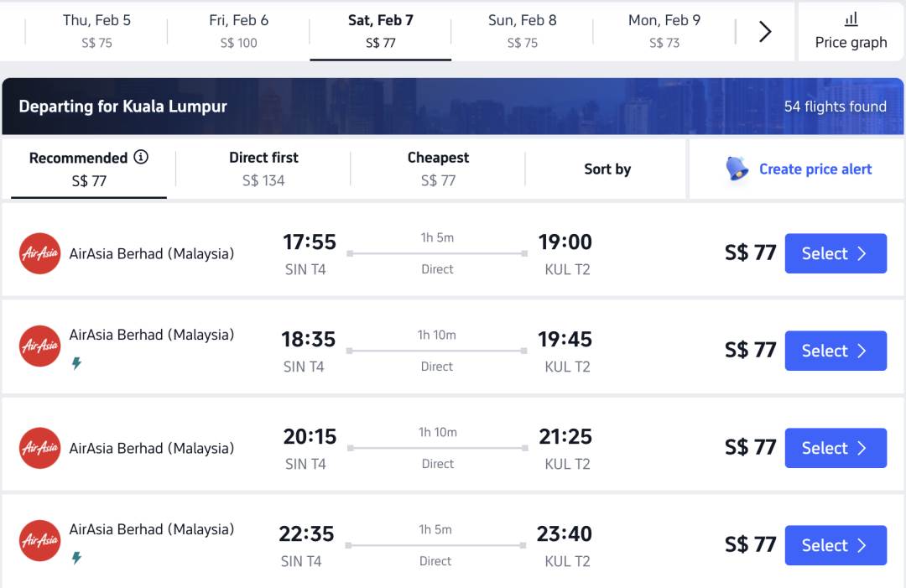
Task: Open the Price graph chart icon
Action: click(851, 19)
